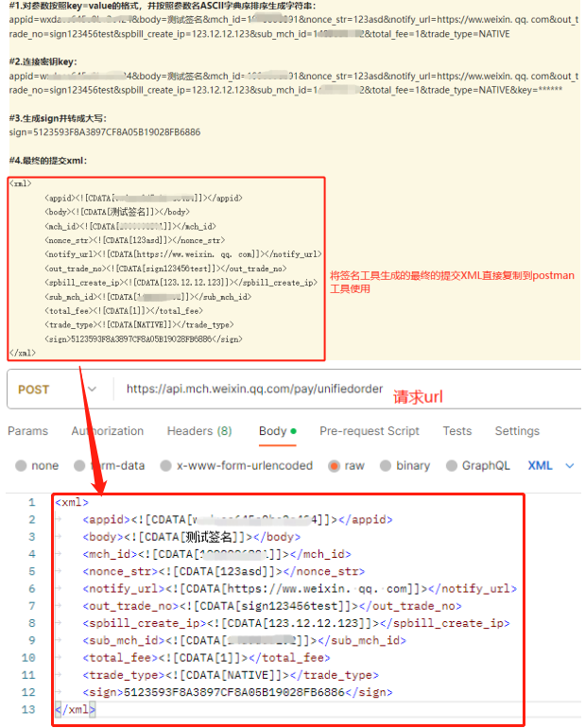
Task: Click line 1 opening xml tag in editor
Action: (x=72, y=502)
